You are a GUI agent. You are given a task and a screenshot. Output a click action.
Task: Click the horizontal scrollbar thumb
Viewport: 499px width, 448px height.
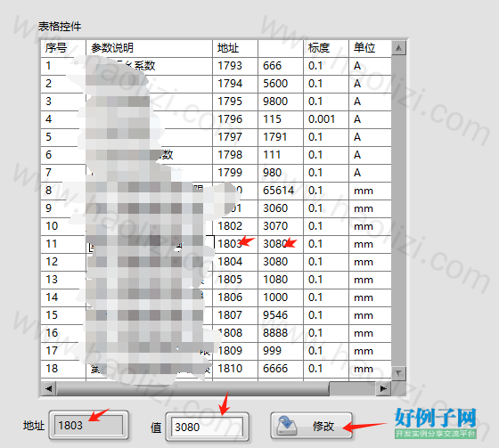click(x=192, y=388)
